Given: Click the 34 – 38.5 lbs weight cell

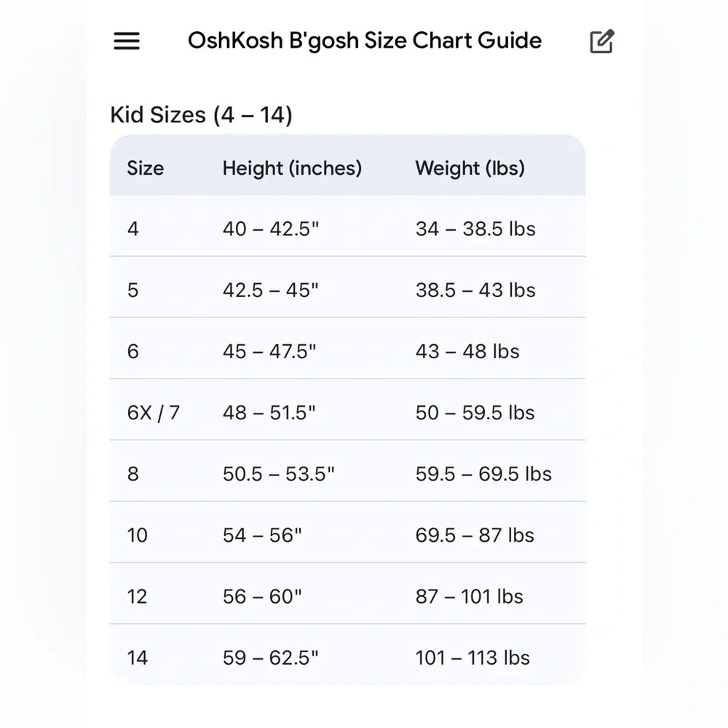Looking at the screenshot, I should point(475,229).
